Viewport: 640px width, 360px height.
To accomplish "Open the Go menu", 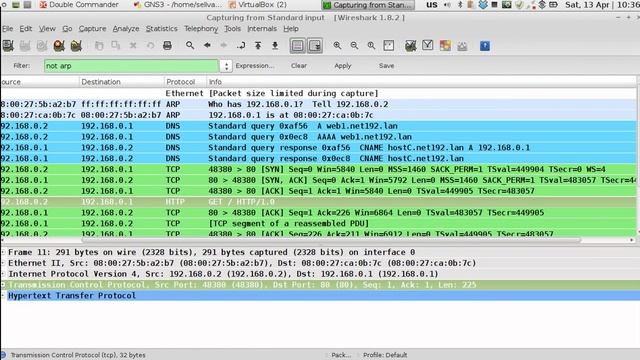I will point(67,29).
